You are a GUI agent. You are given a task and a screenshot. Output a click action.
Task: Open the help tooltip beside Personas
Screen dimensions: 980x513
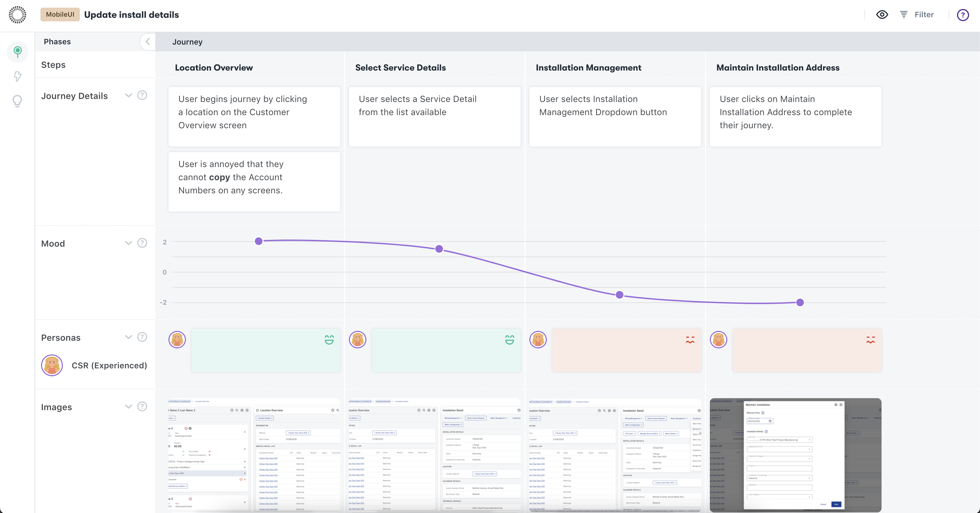pyautogui.click(x=142, y=337)
